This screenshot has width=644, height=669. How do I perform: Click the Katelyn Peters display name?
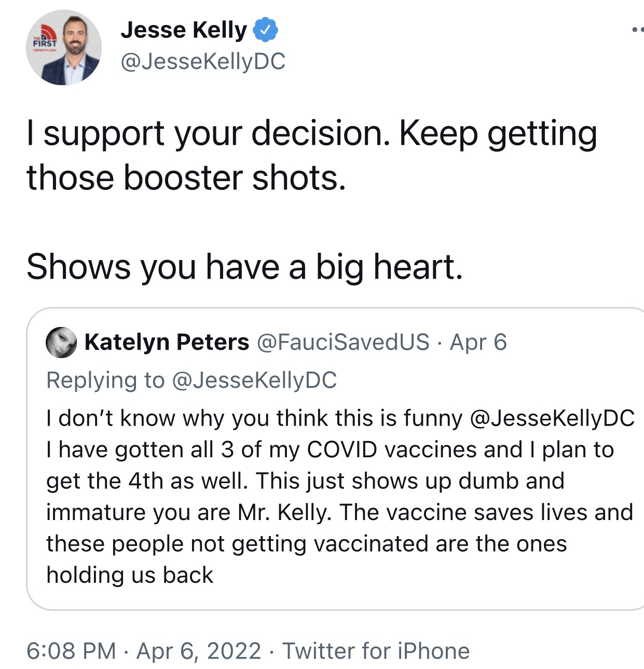tap(167, 342)
